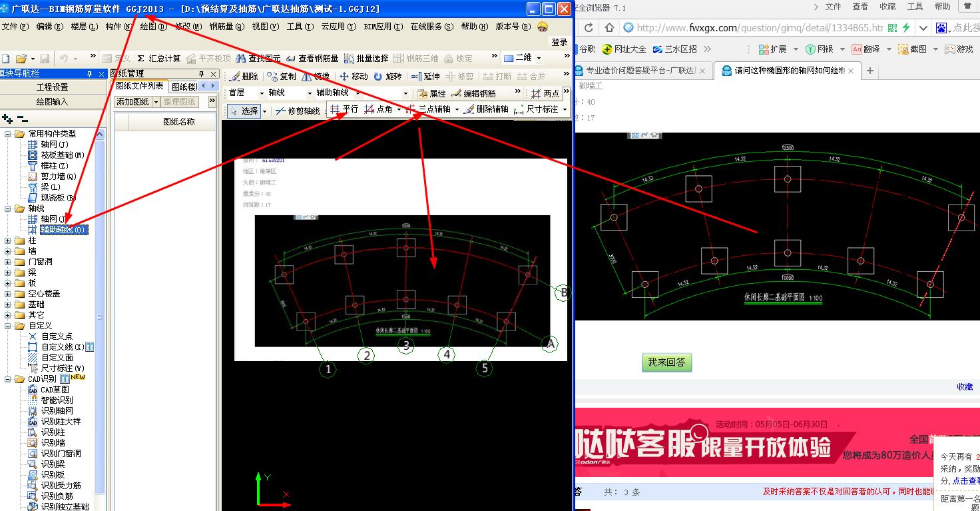Screen dimensions: 980x511
Task: Click the 汇总计算 sigma toolbar button
Action: coord(158,59)
